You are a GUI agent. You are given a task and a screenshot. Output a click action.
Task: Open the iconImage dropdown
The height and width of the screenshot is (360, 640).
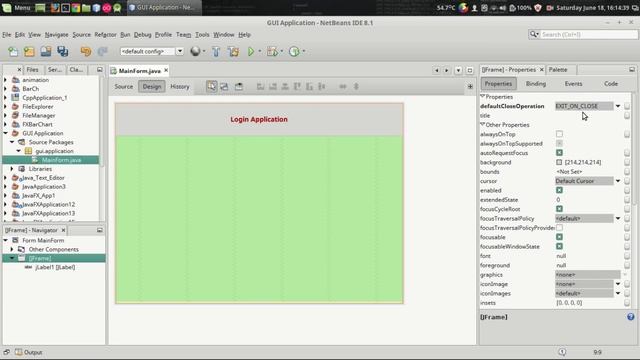[618, 284]
